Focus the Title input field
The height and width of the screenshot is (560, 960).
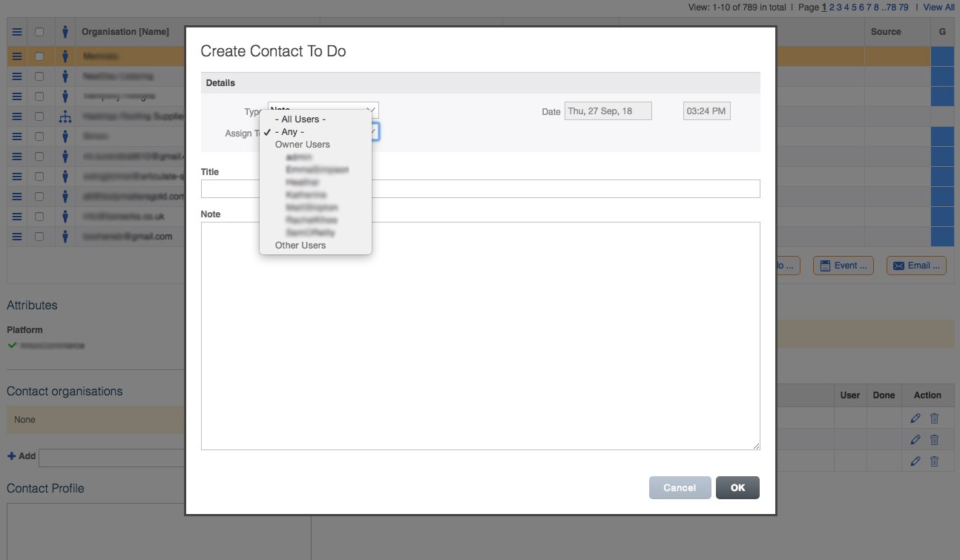tap(480, 188)
